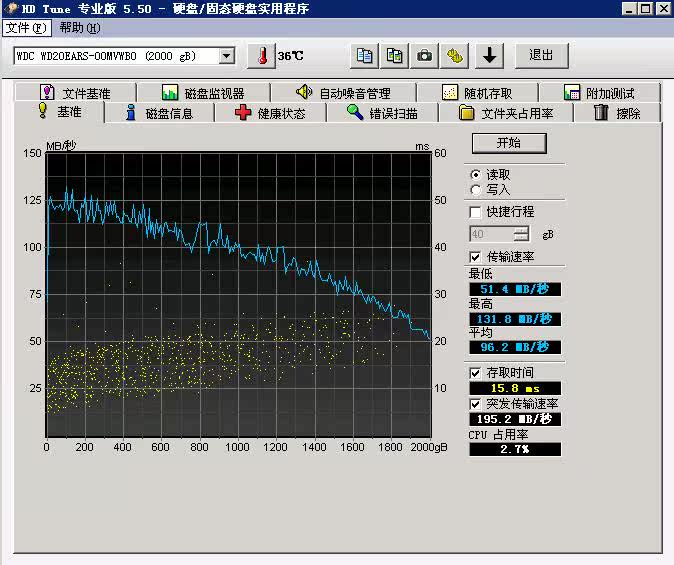The height and width of the screenshot is (565, 674).
Task: Select the 写入 radio button
Action: tap(475, 189)
